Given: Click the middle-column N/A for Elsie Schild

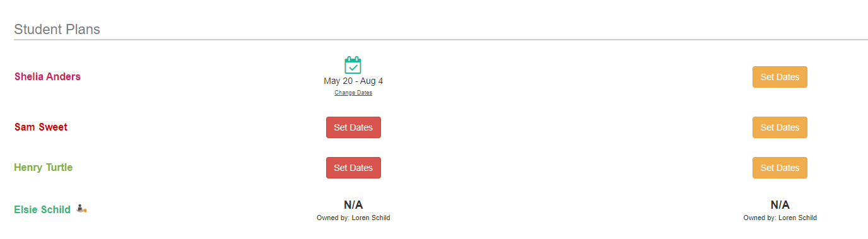Looking at the screenshot, I should (353, 205).
